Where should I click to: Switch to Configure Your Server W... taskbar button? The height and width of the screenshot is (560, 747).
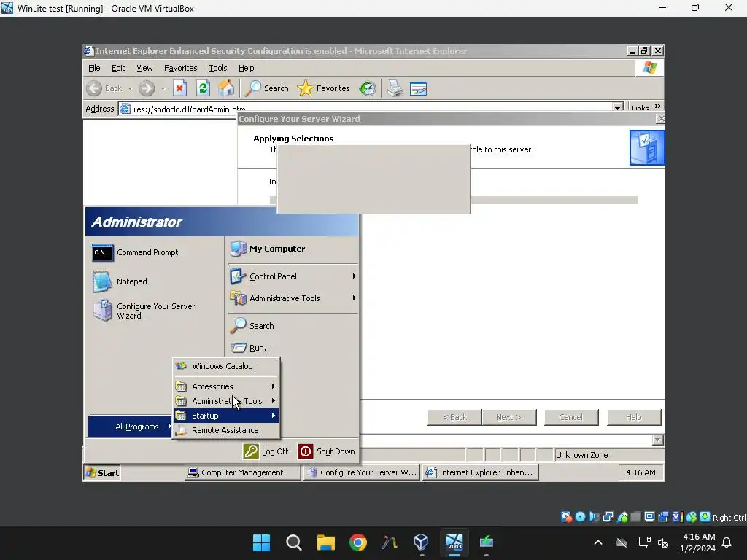362,472
